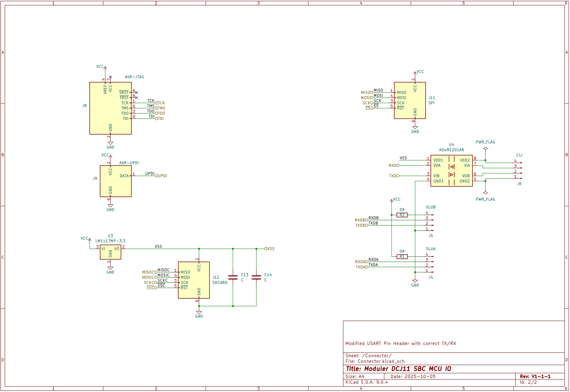Click the Sheet: /Connector/ field in the title block
Viewport: 570px width, 392px height.
(x=368, y=355)
